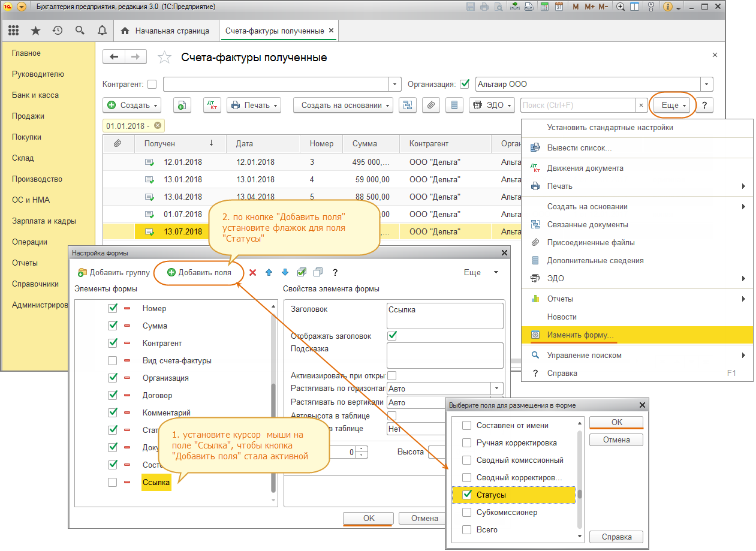
Task: Open Управление поиском submenu
Action: (637, 355)
